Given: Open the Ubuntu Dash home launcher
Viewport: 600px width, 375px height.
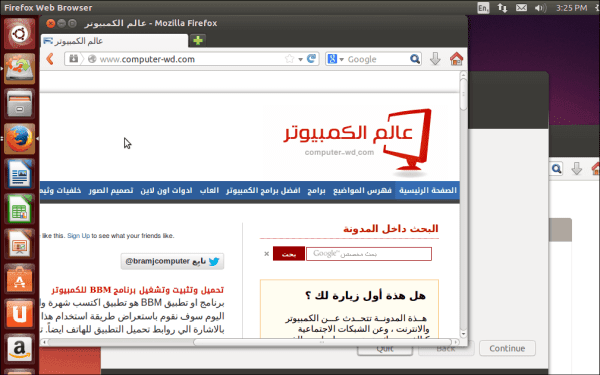Looking at the screenshot, I should [x=20, y=34].
